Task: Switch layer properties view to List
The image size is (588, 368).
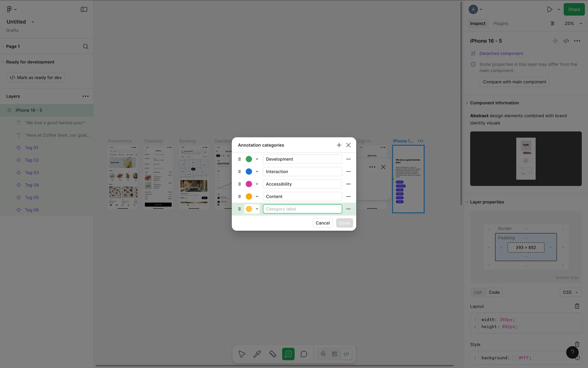Action: (x=478, y=292)
